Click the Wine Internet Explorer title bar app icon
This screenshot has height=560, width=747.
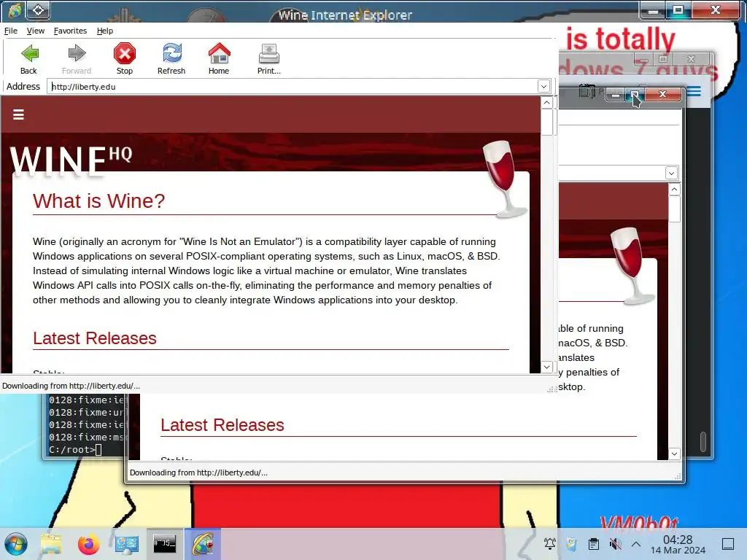pos(15,10)
